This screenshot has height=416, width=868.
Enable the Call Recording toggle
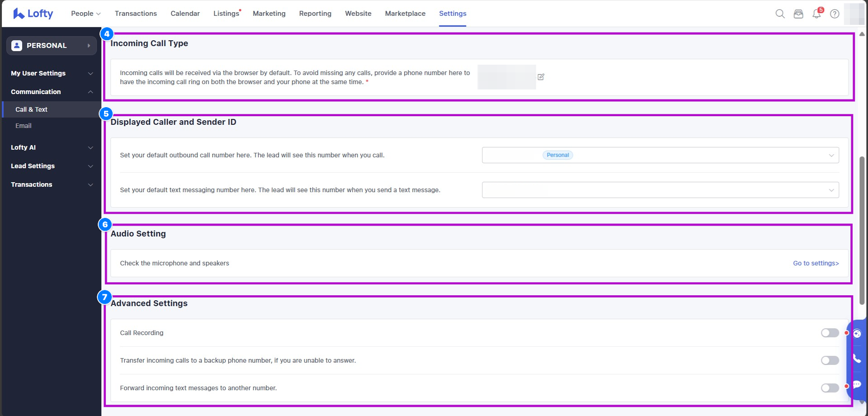[830, 333]
